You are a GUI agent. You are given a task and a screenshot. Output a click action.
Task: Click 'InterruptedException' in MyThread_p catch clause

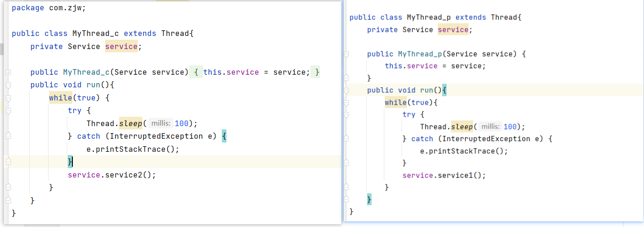click(x=486, y=139)
